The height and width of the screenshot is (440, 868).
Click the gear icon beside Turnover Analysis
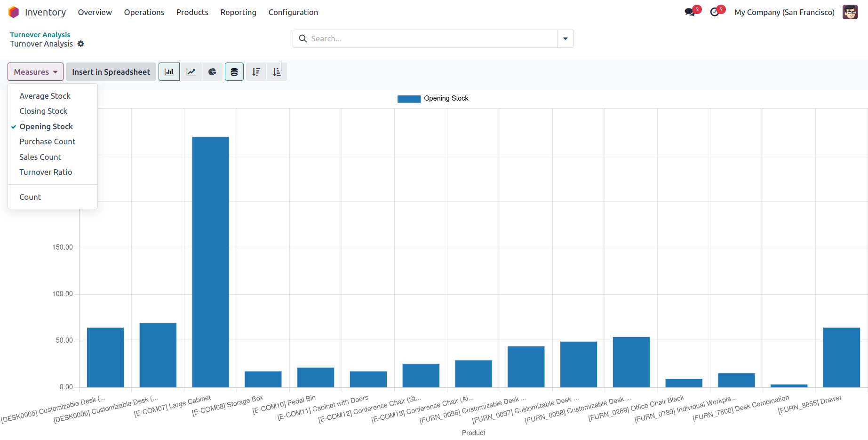tap(81, 44)
